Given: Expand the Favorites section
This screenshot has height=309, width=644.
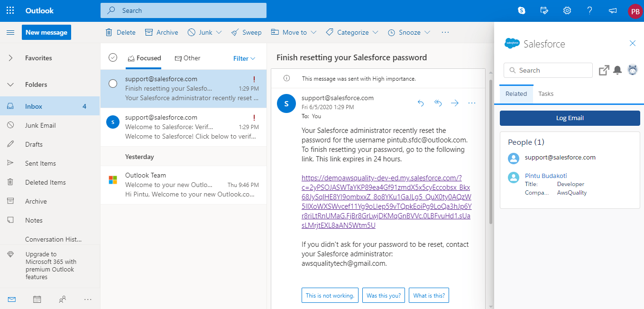Looking at the screenshot, I should pyautogui.click(x=10, y=58).
